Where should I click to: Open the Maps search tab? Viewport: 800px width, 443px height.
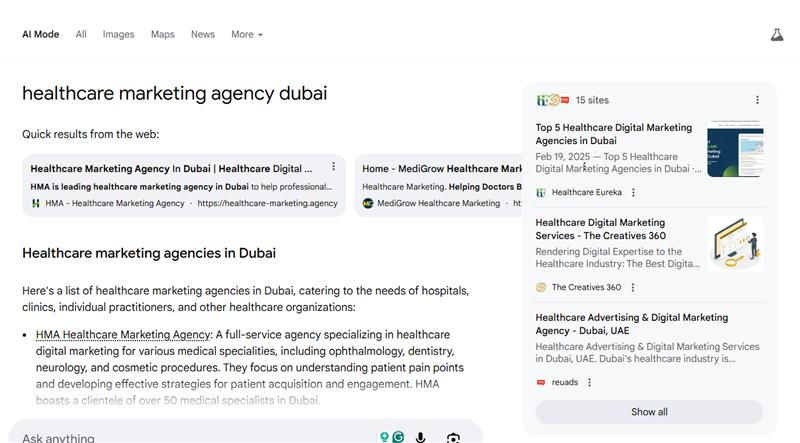point(162,34)
